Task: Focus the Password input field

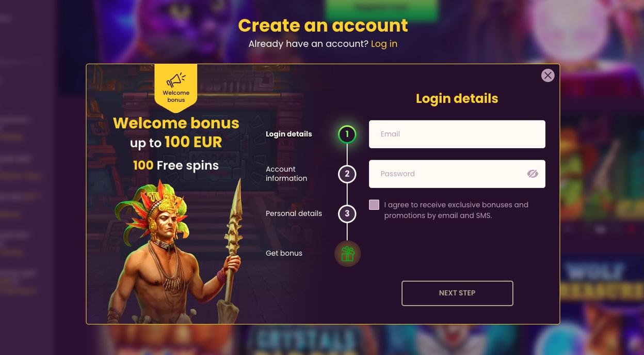Action: click(x=457, y=174)
